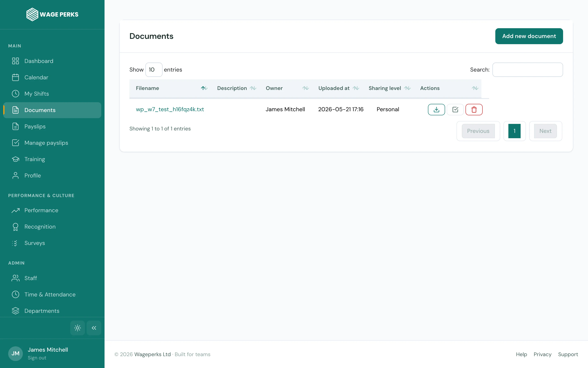This screenshot has height=368, width=588.
Task: Click the Previous pagination button
Action: pyautogui.click(x=478, y=131)
